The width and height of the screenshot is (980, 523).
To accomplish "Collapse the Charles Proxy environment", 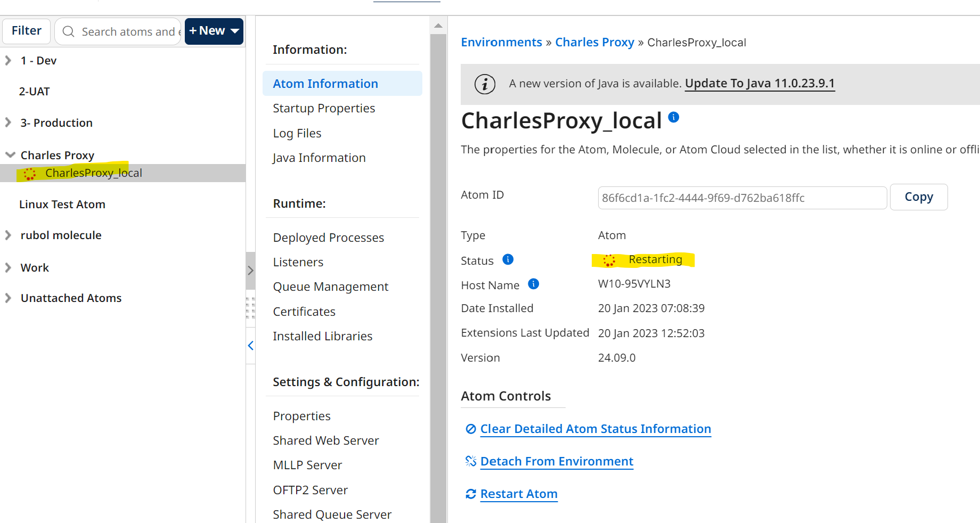I will [10, 155].
